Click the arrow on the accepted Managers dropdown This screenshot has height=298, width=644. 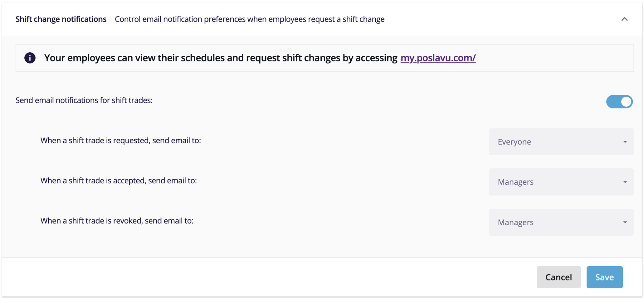[625, 182]
